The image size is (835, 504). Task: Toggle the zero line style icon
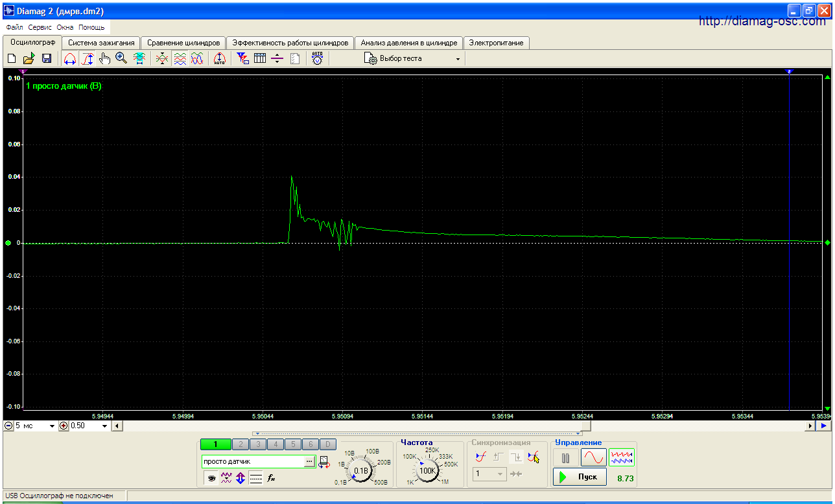(x=256, y=478)
